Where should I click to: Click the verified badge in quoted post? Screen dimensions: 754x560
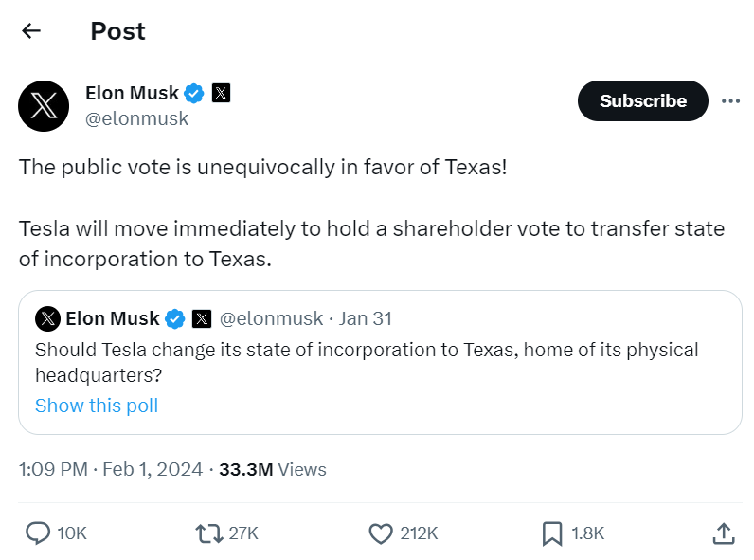(x=175, y=318)
